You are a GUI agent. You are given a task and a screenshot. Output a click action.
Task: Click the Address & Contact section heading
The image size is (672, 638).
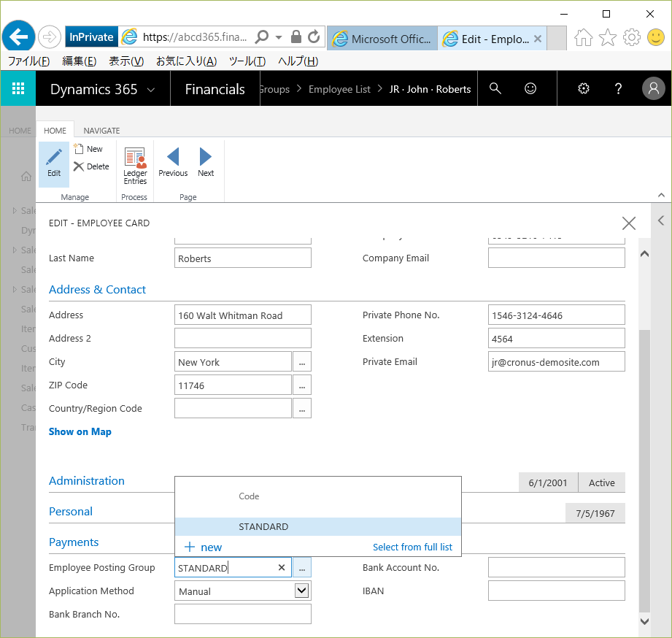coord(97,289)
